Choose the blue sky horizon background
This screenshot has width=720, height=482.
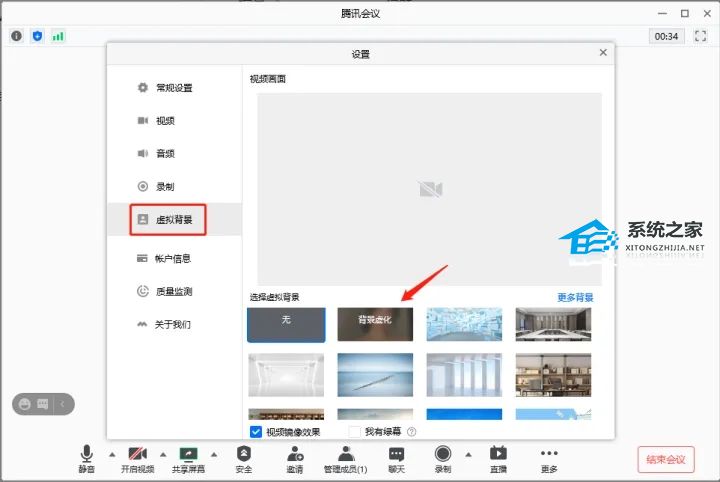tap(375, 375)
